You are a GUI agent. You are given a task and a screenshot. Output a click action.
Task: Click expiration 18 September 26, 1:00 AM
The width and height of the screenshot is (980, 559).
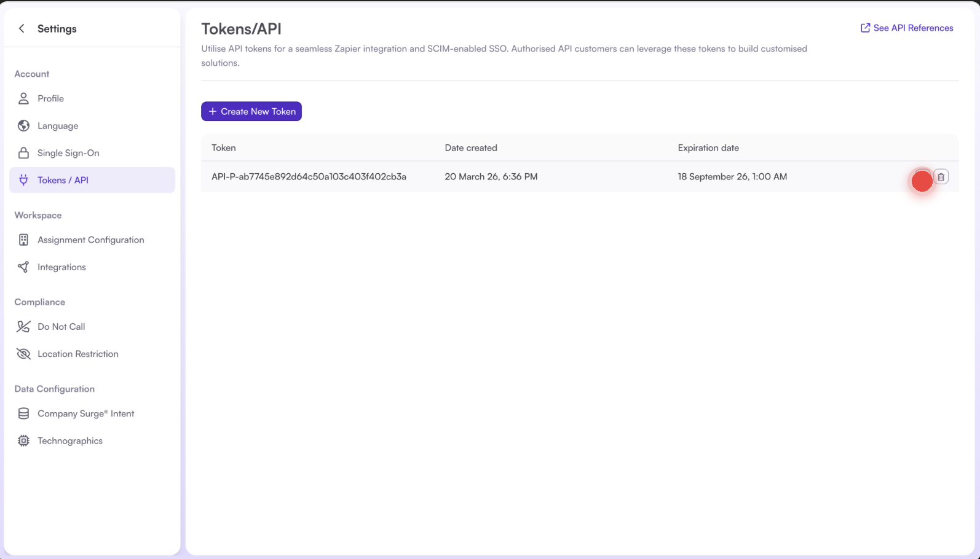click(732, 176)
